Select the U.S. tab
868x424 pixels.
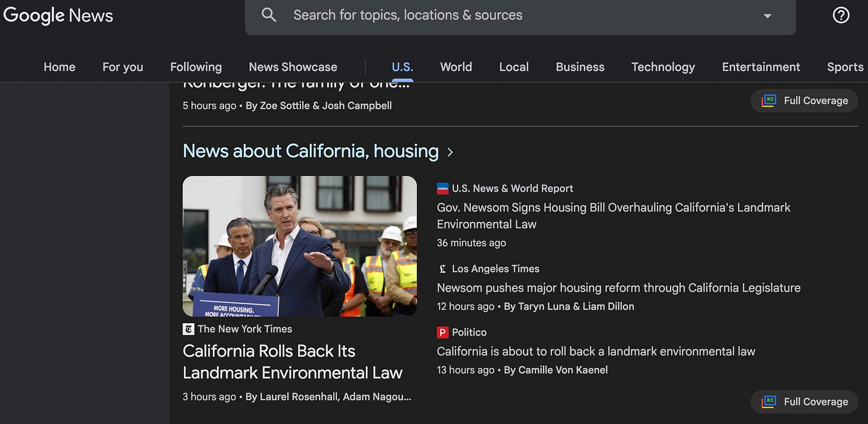tap(402, 67)
